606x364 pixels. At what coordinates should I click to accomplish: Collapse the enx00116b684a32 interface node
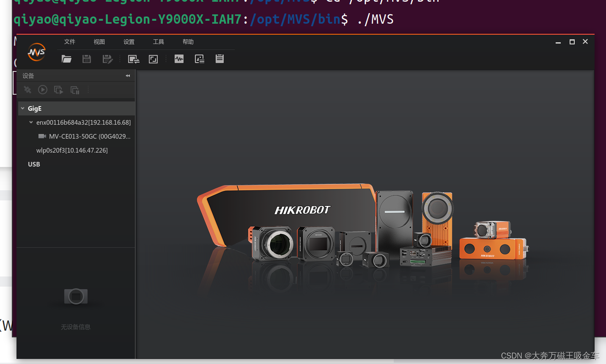click(x=31, y=122)
